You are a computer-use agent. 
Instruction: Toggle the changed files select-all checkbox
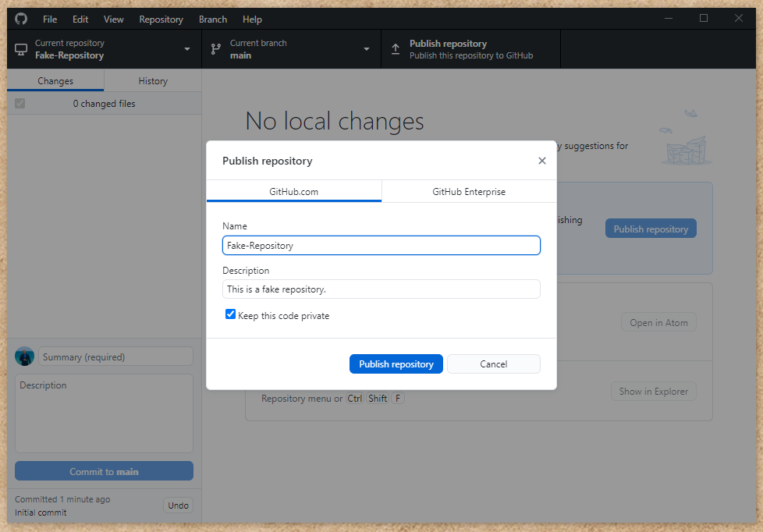click(20, 103)
